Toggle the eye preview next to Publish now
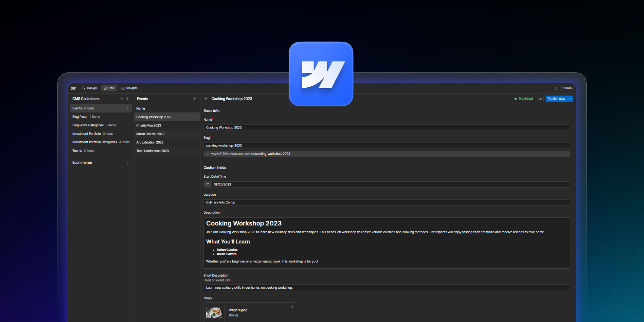644x322 pixels. coord(540,99)
